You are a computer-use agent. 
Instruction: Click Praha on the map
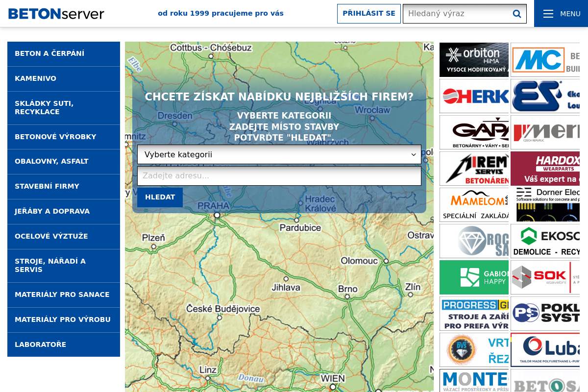(x=217, y=215)
